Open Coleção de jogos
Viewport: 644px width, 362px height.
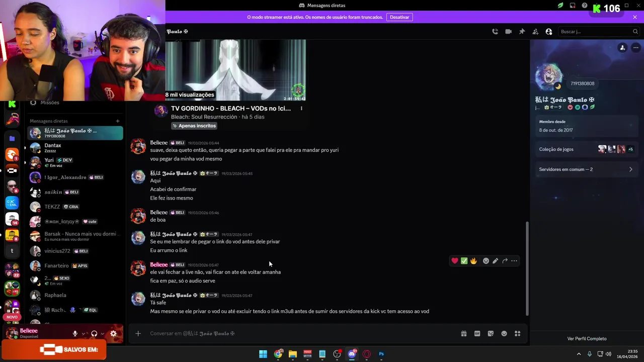point(586,149)
